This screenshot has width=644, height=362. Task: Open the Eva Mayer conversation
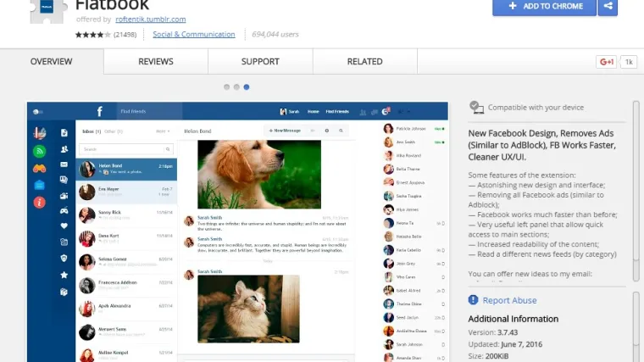coord(126,192)
